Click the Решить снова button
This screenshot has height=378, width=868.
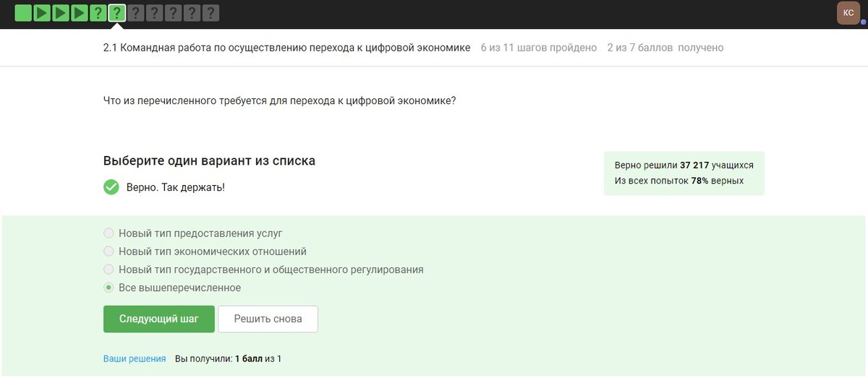[x=268, y=319]
